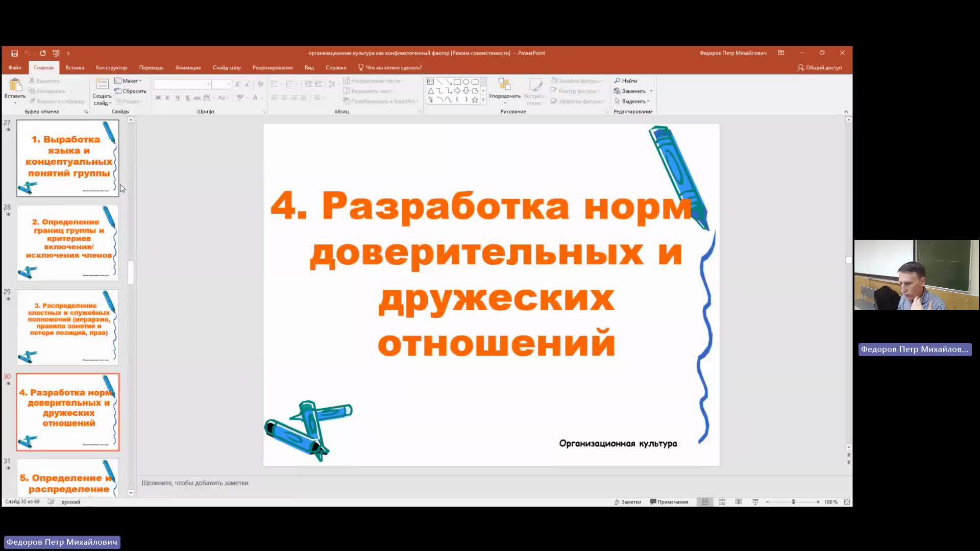Click the Найти find button
This screenshot has height=551, width=980.
pyautogui.click(x=626, y=81)
